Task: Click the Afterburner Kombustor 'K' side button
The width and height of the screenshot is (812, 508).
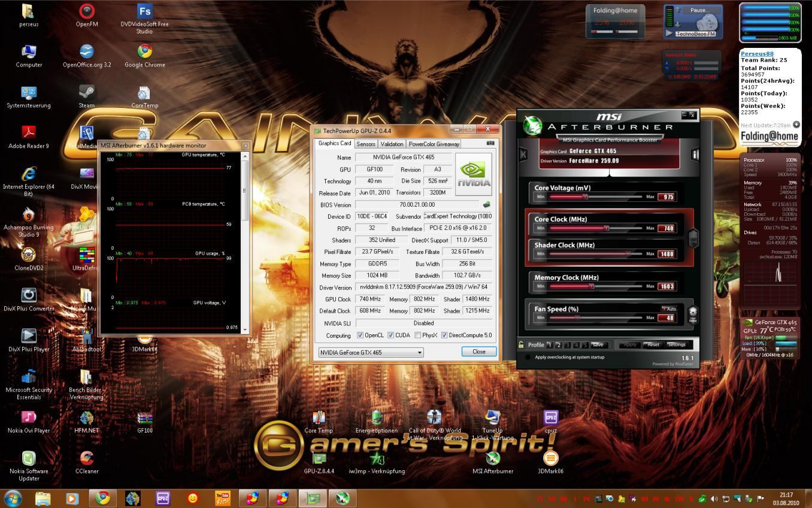Action: (x=523, y=155)
